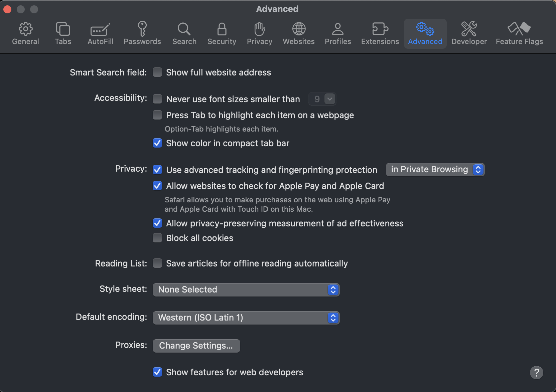This screenshot has height=392, width=556.
Task: Uncheck Show features for web developers
Action: coord(157,372)
